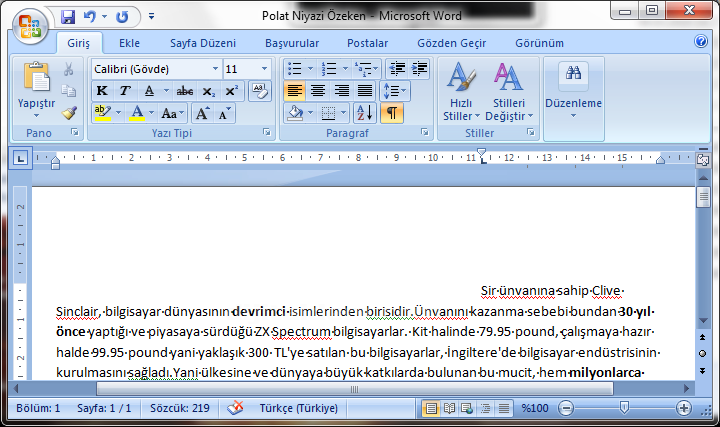The image size is (720, 427).
Task: Expand the underline style dropdown arrow
Action: (166, 91)
